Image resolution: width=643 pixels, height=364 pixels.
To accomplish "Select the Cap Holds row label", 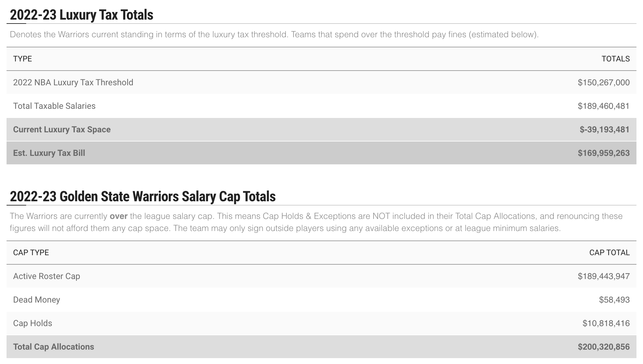I will tap(33, 323).
